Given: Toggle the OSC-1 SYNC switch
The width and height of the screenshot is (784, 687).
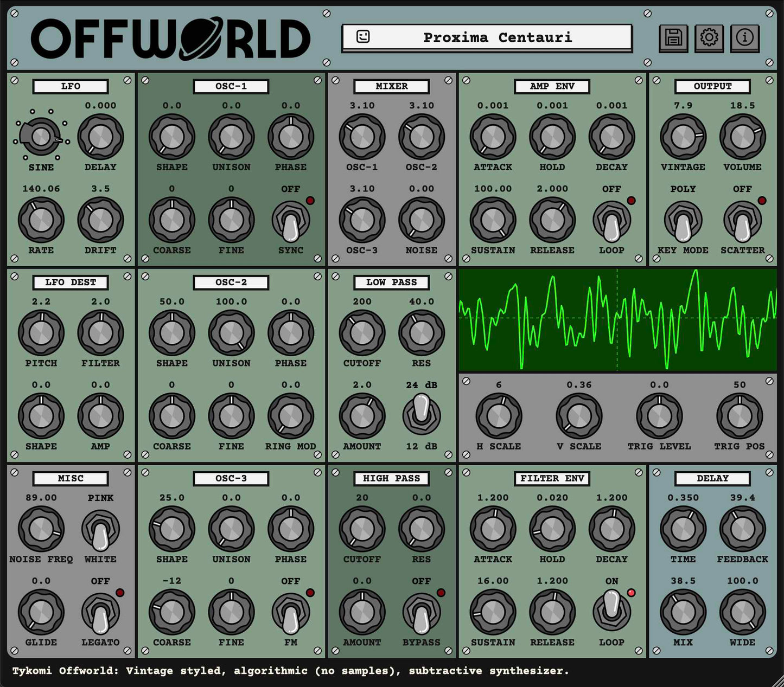Looking at the screenshot, I should point(291,221).
